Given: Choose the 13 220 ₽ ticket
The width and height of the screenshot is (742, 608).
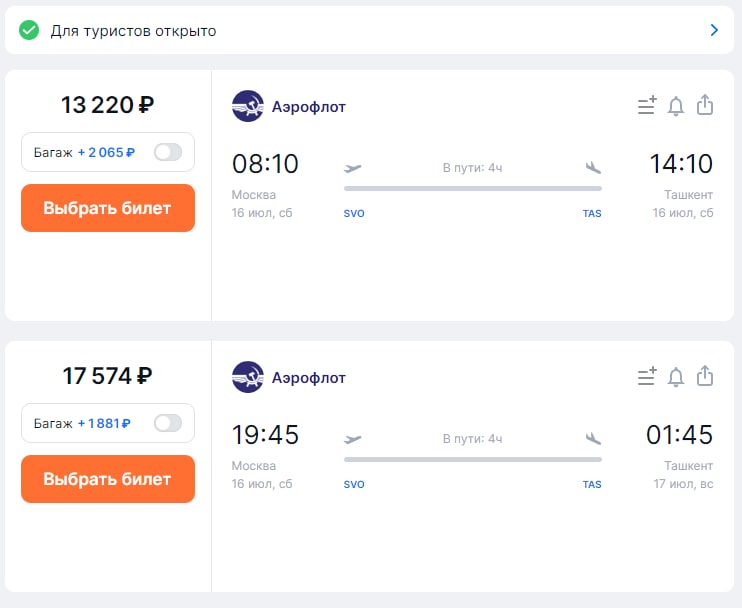Looking at the screenshot, I should coord(107,208).
